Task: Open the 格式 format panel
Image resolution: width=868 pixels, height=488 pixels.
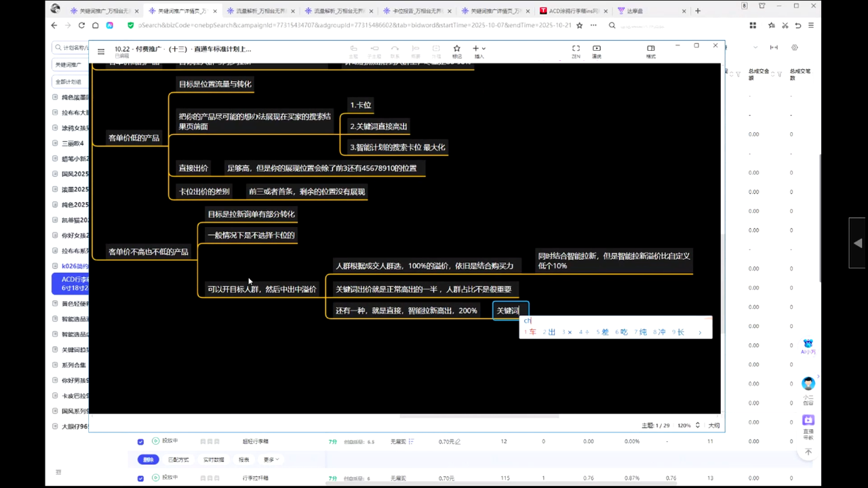Action: (x=650, y=49)
